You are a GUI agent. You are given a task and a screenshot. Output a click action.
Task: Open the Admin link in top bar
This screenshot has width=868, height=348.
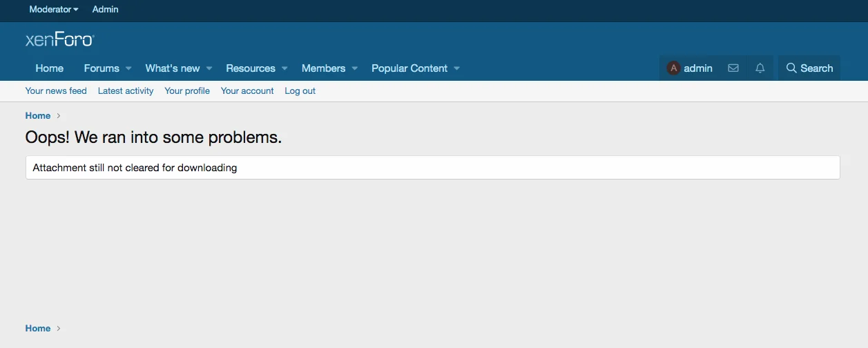click(x=106, y=10)
